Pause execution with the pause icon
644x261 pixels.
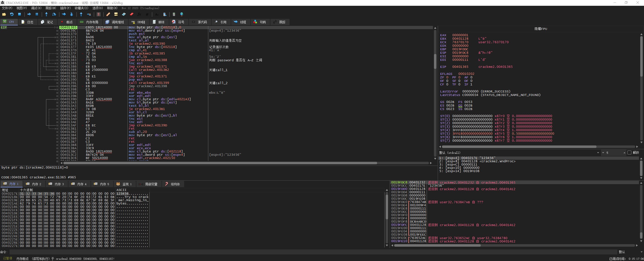pyautogui.click(x=37, y=14)
